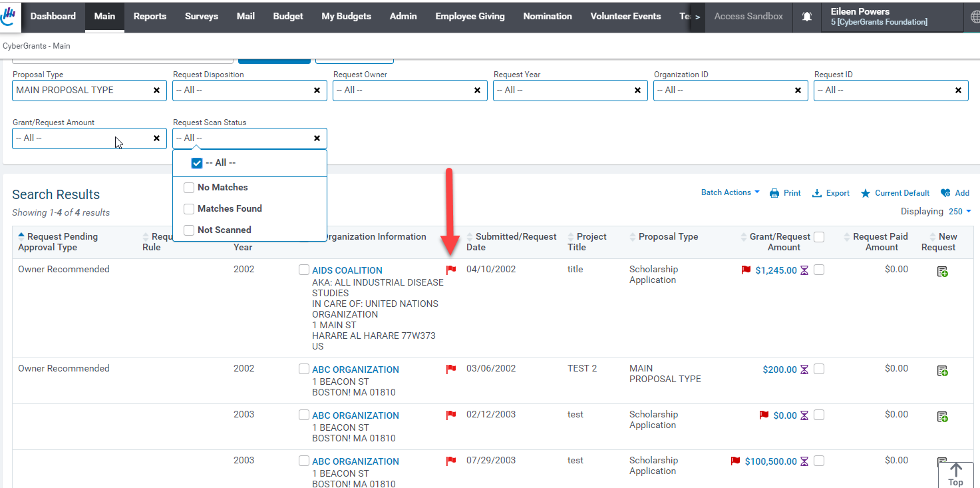The height and width of the screenshot is (488, 980).
Task: Tick the Grant/Request Amount header checkbox
Action: [819, 237]
